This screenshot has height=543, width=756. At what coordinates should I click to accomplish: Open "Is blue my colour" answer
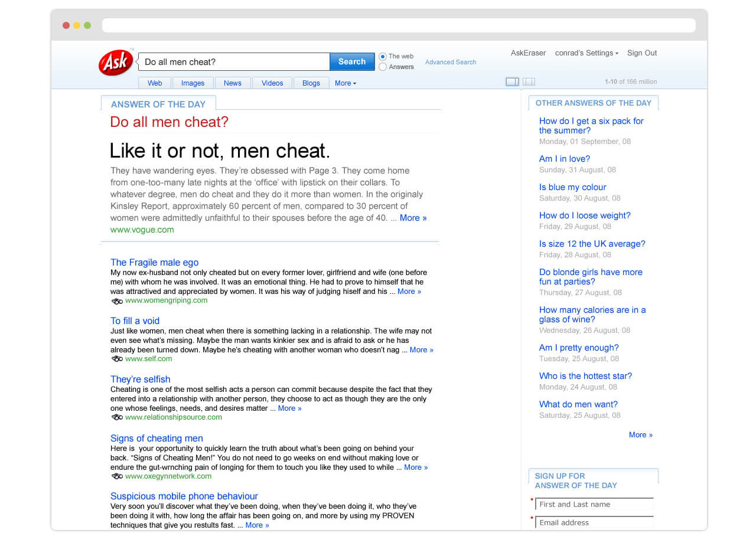573,187
